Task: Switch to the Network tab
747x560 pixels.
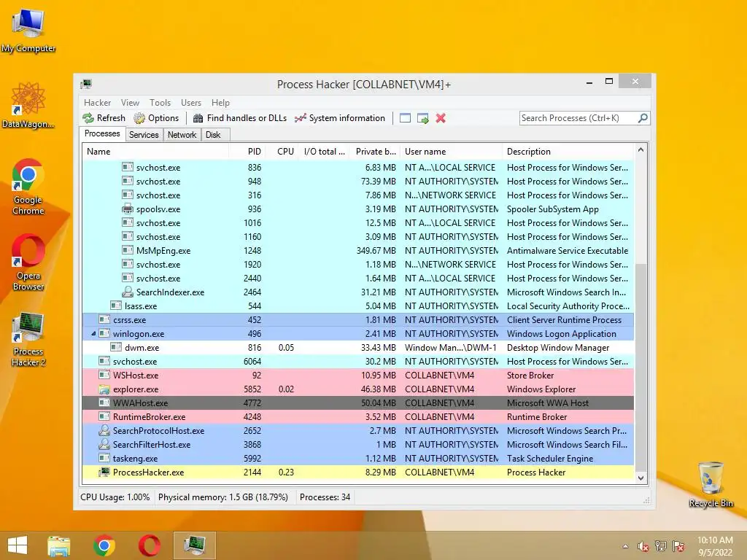Action: 182,135
